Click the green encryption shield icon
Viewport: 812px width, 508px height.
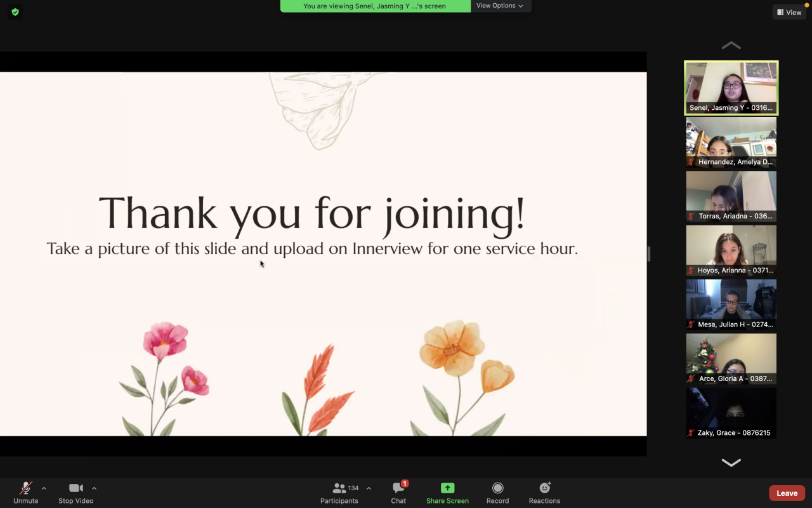click(15, 12)
